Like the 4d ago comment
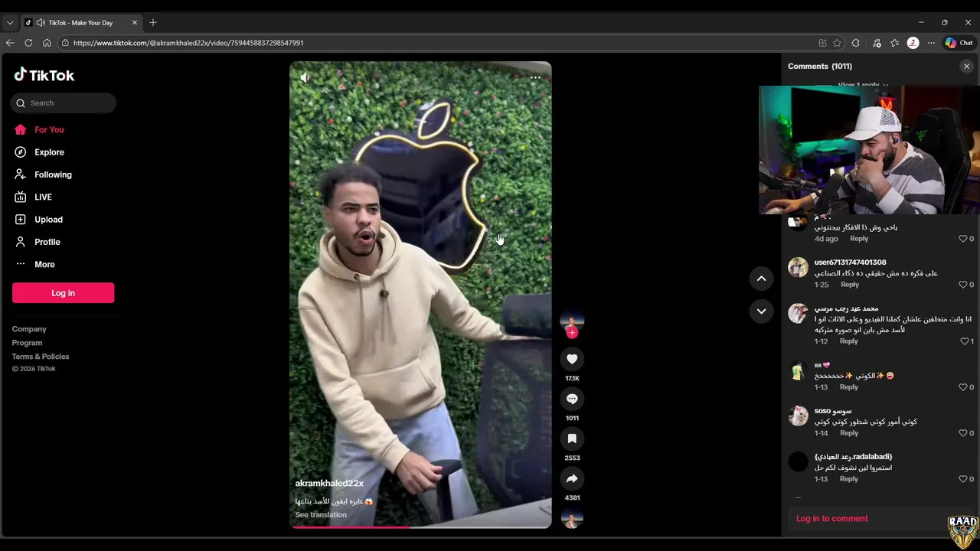Screen dimensions: 980x551 (963, 239)
